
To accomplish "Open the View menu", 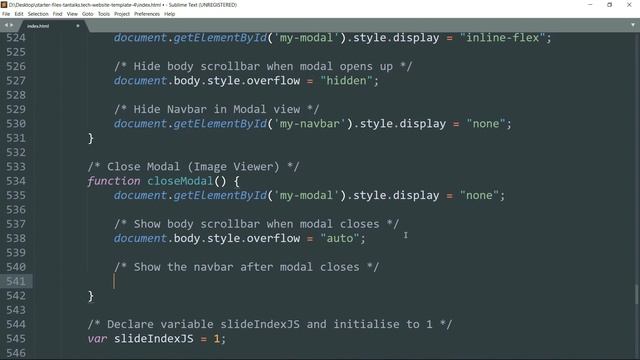I will pos(72,14).
